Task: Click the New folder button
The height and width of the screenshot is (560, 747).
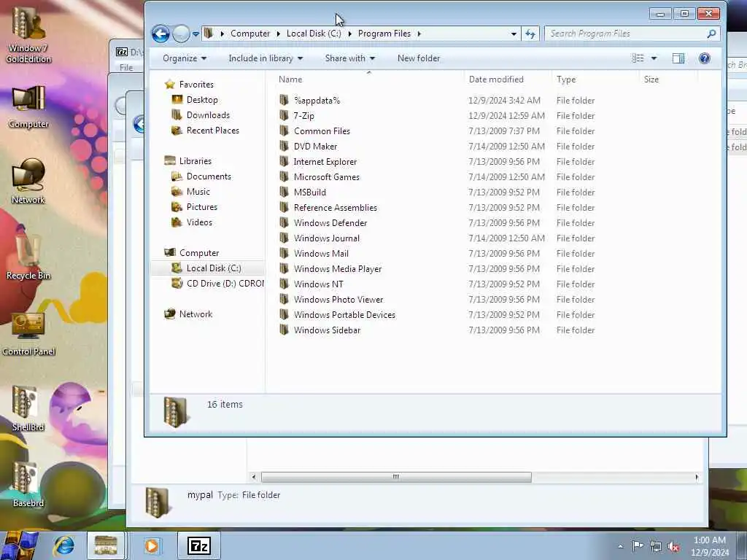Action: (x=419, y=58)
